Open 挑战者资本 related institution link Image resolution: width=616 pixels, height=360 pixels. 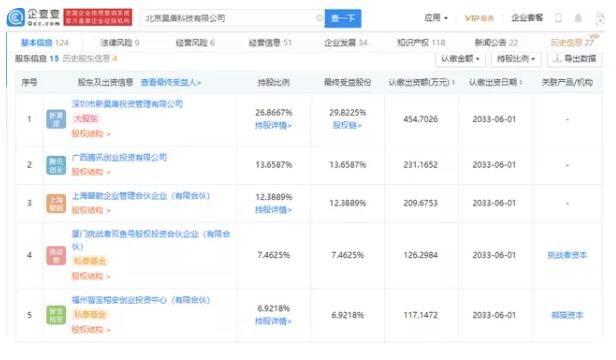567,255
